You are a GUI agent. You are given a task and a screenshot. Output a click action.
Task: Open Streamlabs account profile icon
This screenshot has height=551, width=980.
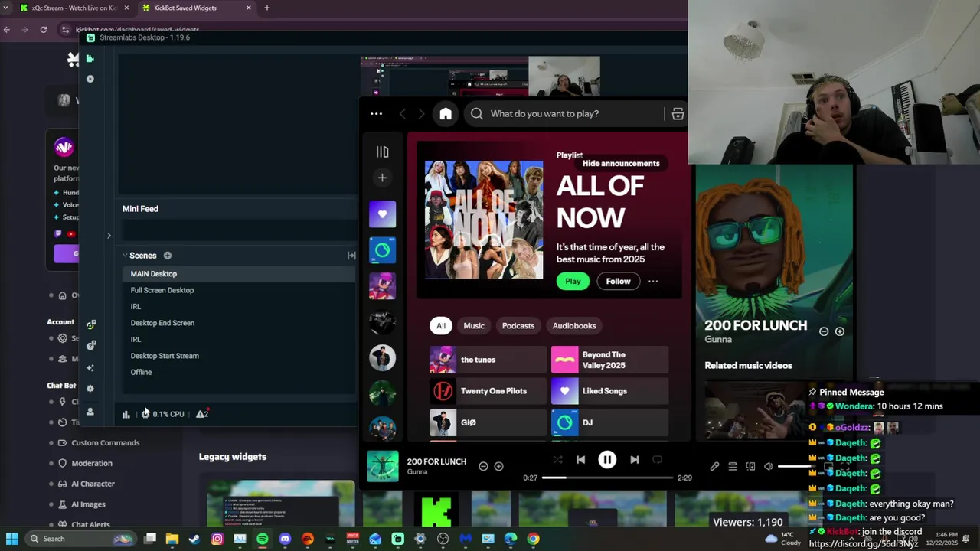[x=90, y=412]
